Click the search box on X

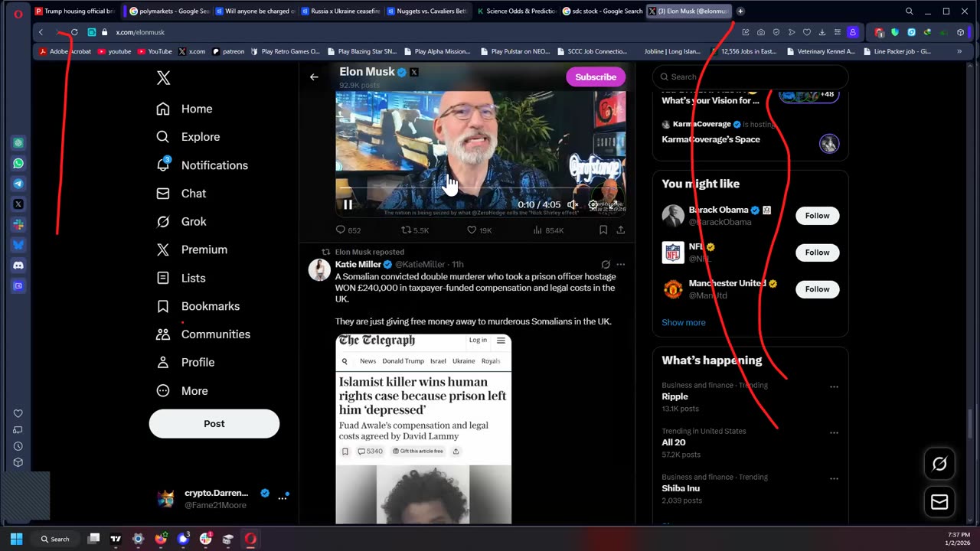[750, 77]
